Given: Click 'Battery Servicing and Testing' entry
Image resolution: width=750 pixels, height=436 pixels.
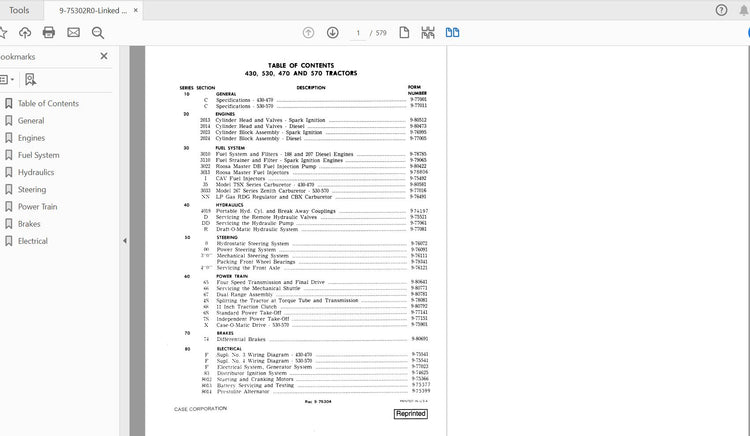Looking at the screenshot, I should pos(255,385).
